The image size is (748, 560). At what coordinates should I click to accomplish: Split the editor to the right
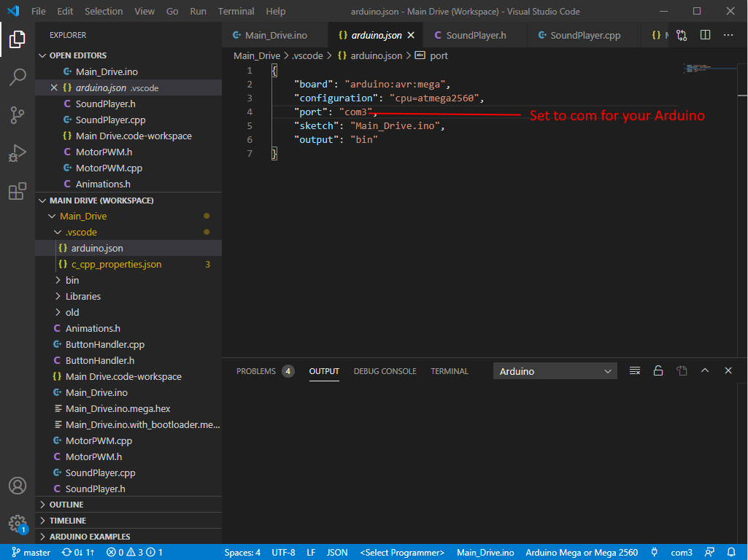[705, 35]
